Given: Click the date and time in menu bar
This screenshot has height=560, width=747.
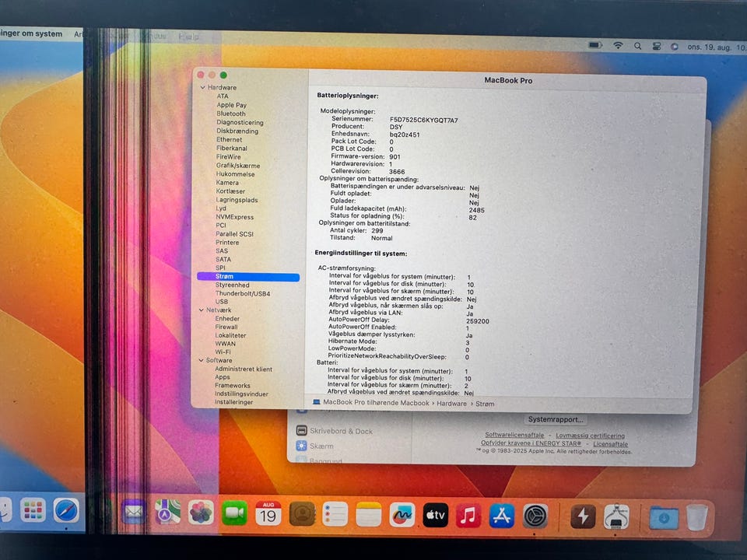Looking at the screenshot, I should [x=716, y=47].
